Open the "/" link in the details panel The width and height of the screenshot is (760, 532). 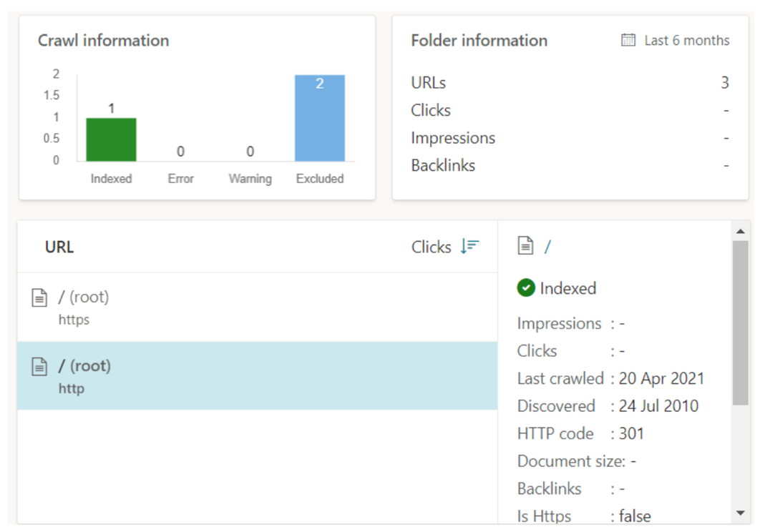547,247
